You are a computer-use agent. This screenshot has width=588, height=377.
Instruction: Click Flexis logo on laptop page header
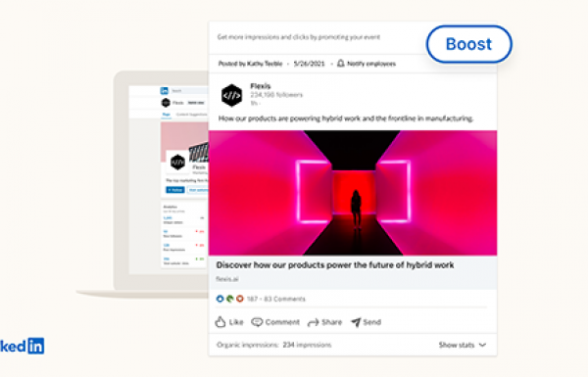point(166,102)
